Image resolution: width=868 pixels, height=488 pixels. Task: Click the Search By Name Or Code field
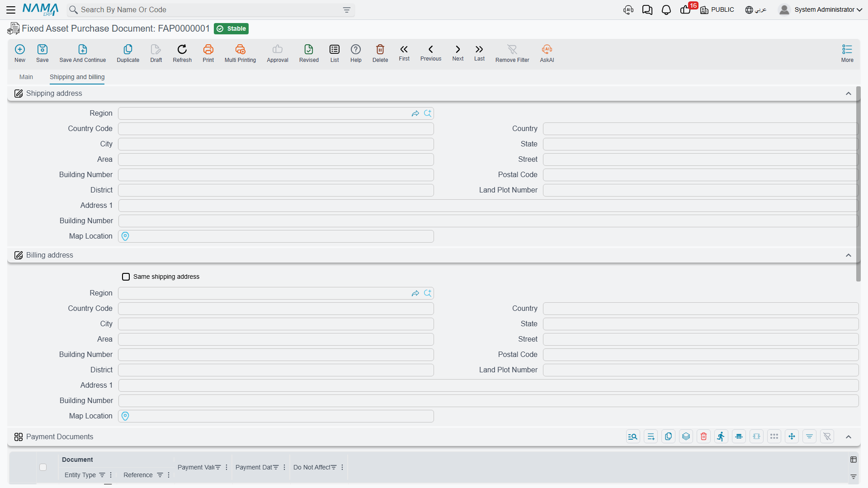(x=210, y=10)
